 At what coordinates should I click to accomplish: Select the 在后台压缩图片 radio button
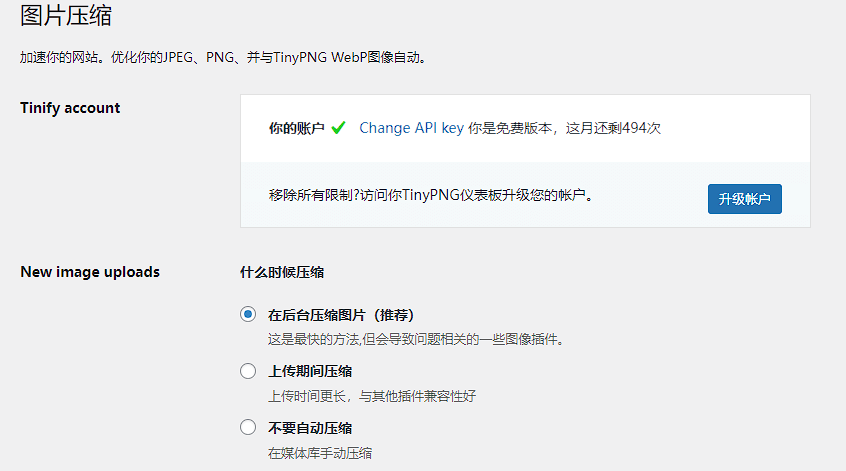[248, 315]
